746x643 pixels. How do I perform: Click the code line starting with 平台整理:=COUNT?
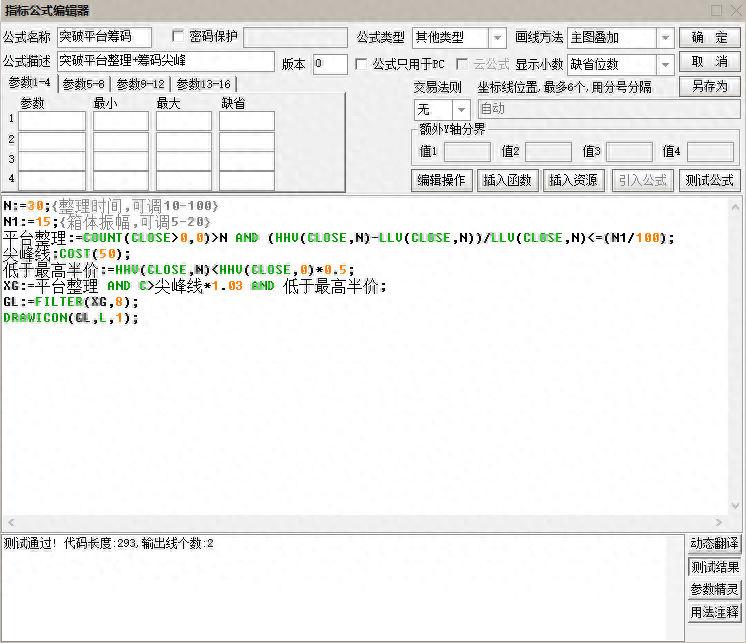pos(338,238)
